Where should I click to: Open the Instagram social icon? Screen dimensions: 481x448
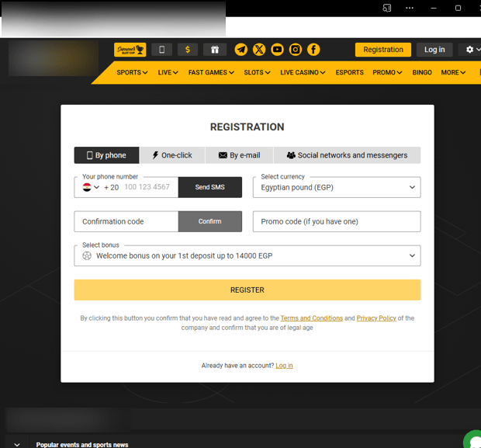296,50
